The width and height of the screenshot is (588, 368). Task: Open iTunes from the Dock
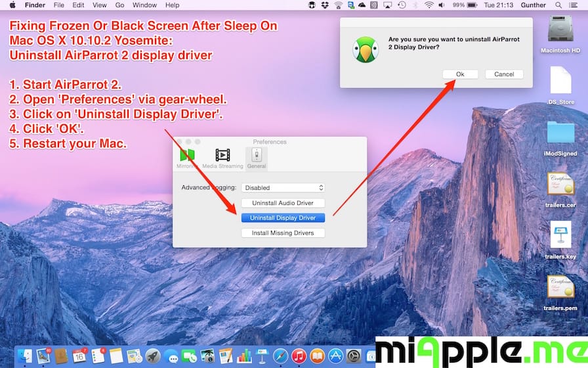(x=299, y=356)
